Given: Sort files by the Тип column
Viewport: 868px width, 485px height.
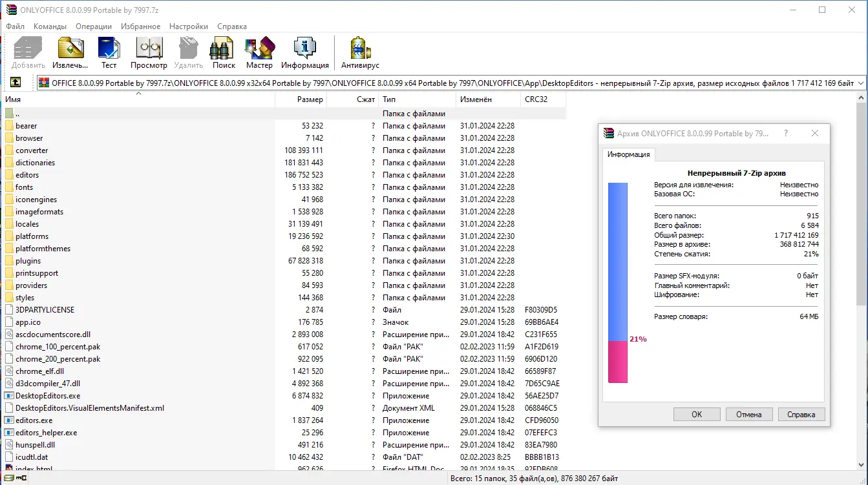Looking at the screenshot, I should point(418,99).
